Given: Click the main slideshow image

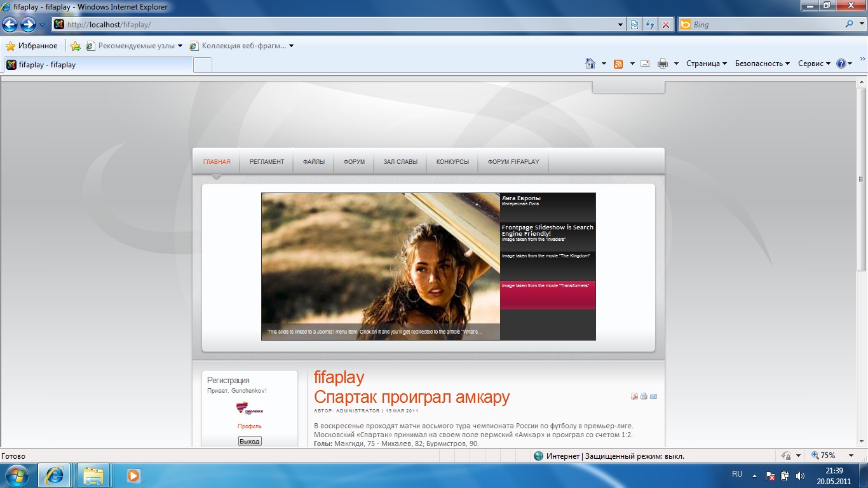Looking at the screenshot, I should pos(381,266).
